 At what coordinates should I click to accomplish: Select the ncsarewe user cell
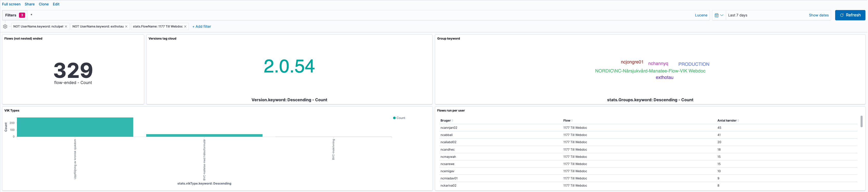click(447, 164)
